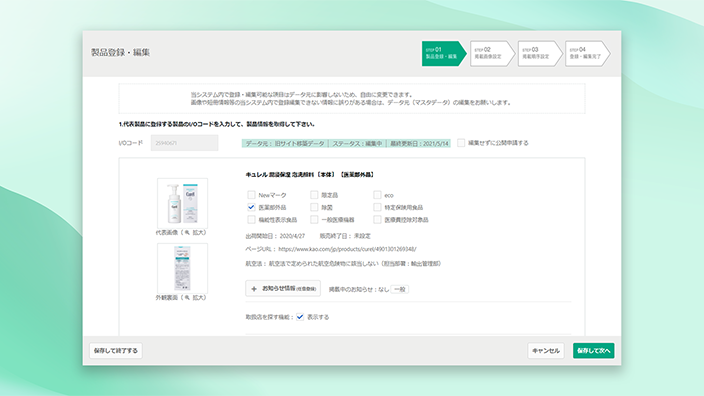Go to the STEP 02 step tab

pos(492,53)
